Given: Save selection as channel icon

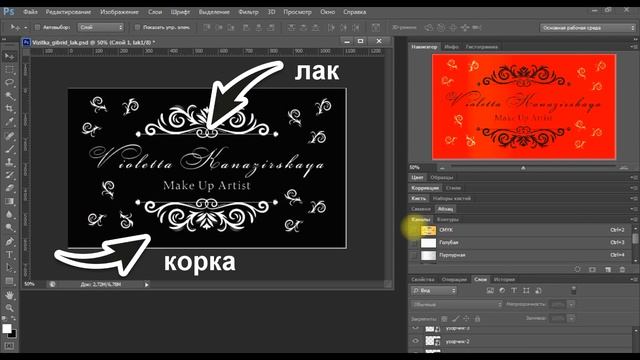Looking at the screenshot, I should point(592,269).
